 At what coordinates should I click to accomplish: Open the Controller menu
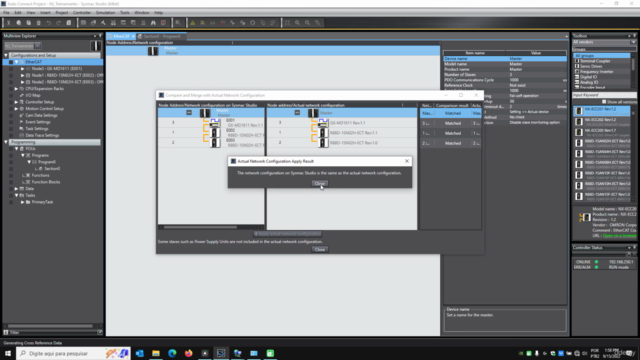tap(82, 13)
